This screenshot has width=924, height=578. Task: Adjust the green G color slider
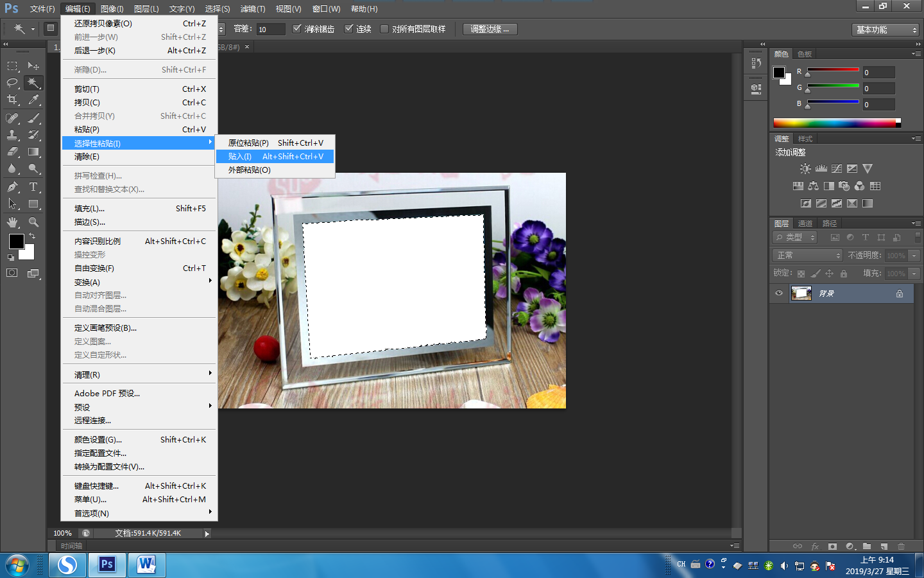point(833,87)
